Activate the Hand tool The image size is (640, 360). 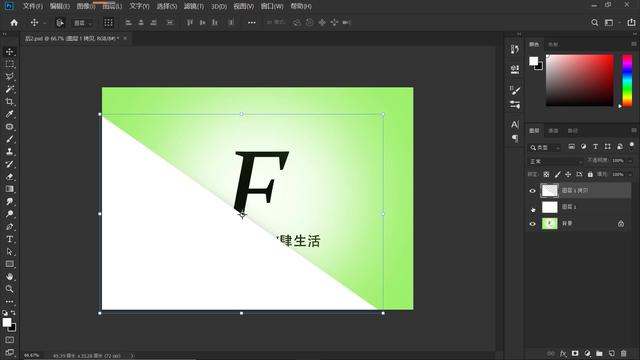(x=9, y=276)
